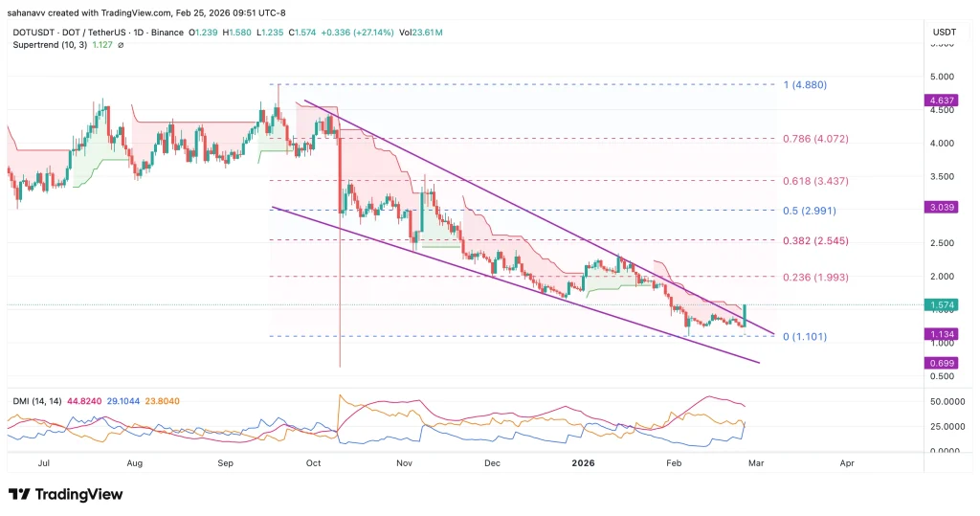Screen dimensions: 980x516
Task: Click the Oct marker on the time axis
Action: [x=313, y=462]
